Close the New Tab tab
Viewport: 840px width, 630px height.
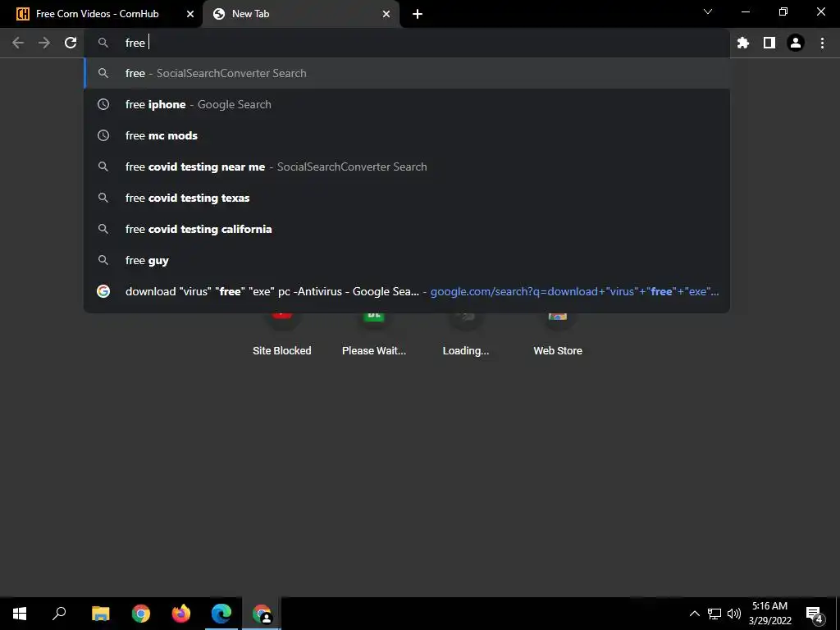click(x=386, y=14)
